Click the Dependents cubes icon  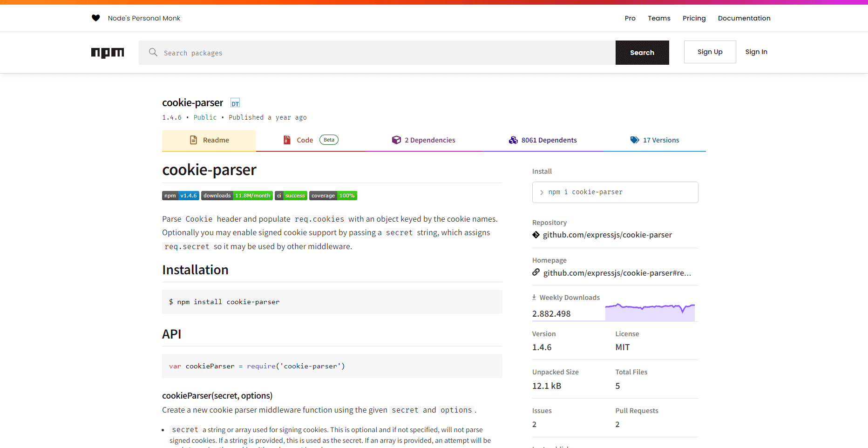pyautogui.click(x=513, y=140)
